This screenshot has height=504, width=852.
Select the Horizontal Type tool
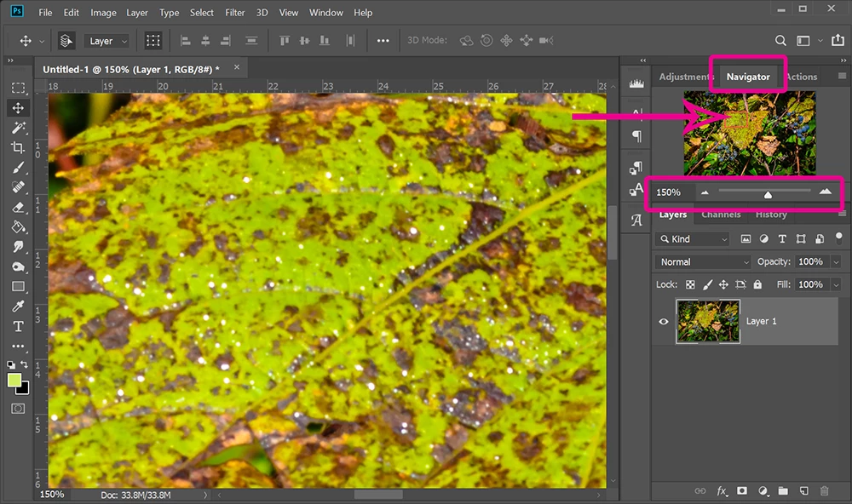point(18,326)
